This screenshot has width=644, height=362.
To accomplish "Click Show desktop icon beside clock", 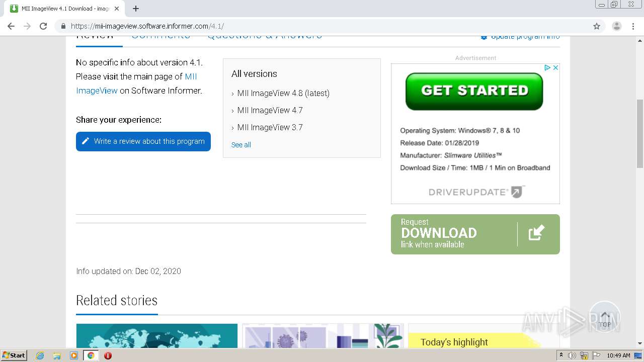I will (638, 355).
